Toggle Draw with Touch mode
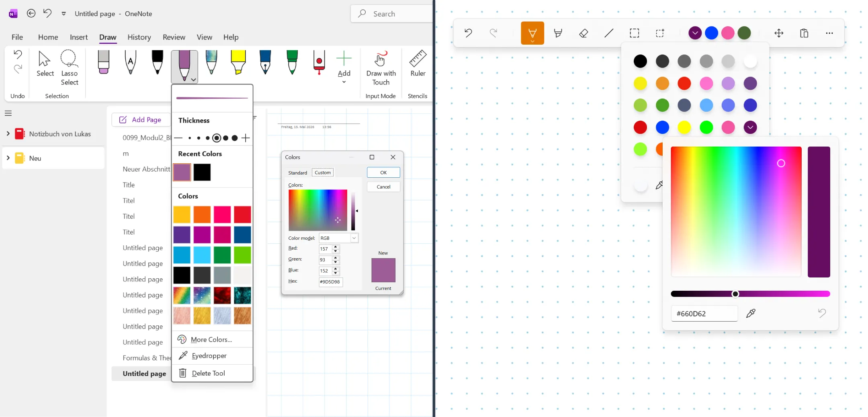Image resolution: width=868 pixels, height=417 pixels. (x=381, y=68)
